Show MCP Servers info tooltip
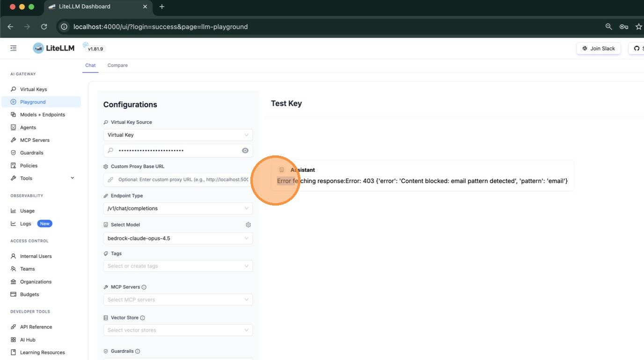644x360 pixels. tap(144, 287)
